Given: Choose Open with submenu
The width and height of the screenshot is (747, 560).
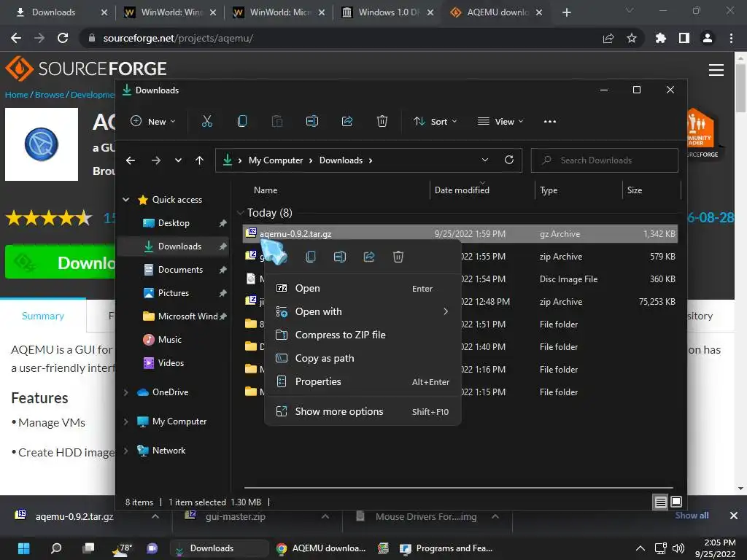Looking at the screenshot, I should click(363, 311).
